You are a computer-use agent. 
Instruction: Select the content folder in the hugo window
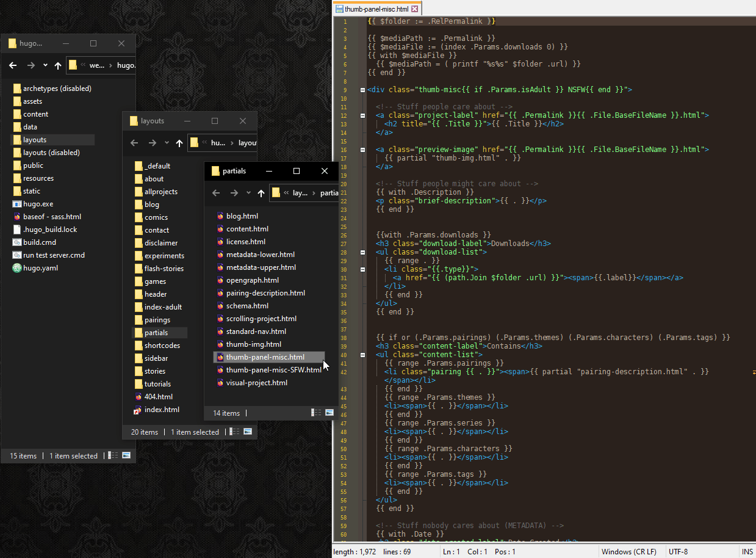pos(35,114)
